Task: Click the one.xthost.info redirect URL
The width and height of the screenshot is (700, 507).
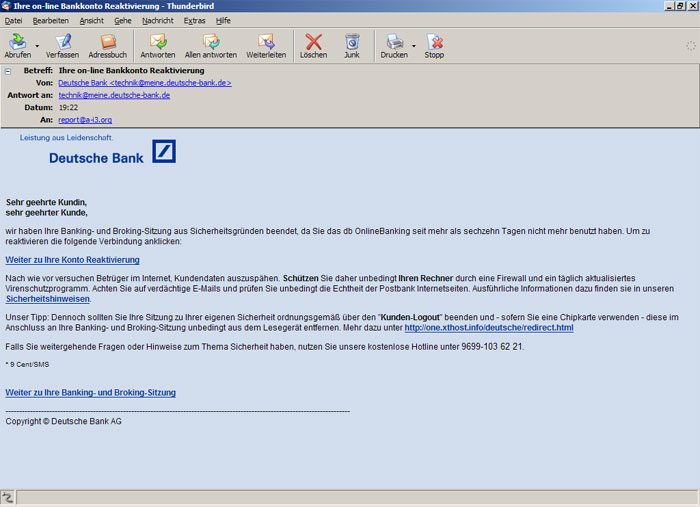Action: click(489, 328)
